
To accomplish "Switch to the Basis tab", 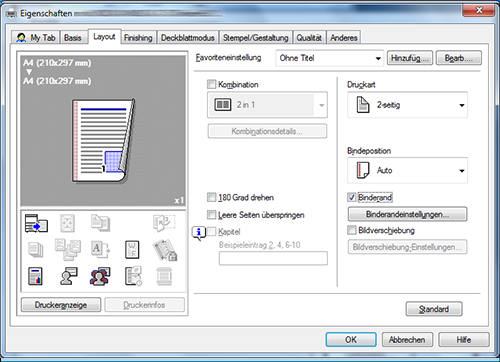I will coord(73,37).
